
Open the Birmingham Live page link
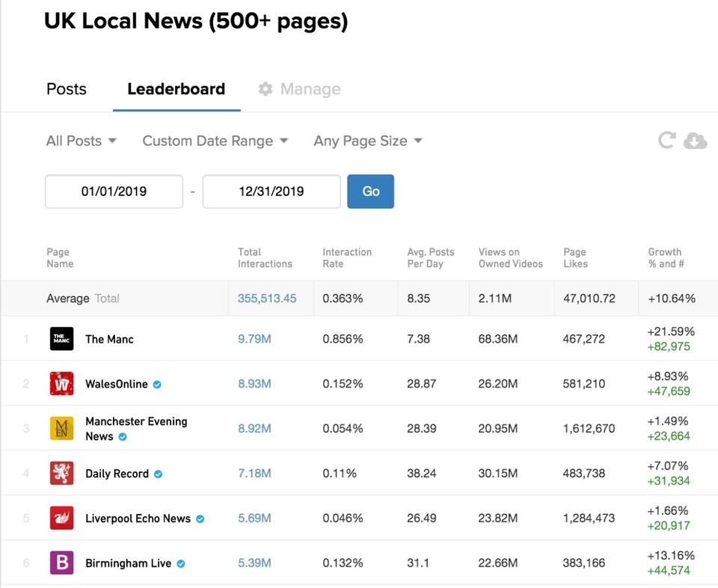tap(128, 563)
